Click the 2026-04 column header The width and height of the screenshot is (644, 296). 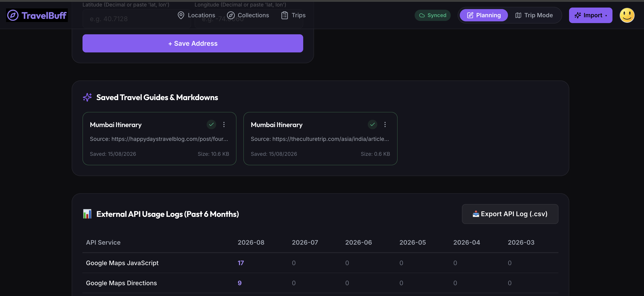click(466, 242)
